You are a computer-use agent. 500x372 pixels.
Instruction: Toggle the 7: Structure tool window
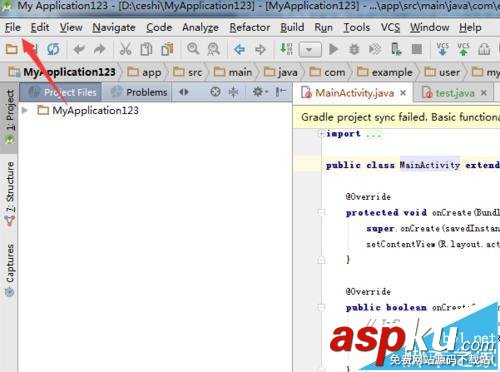(x=10, y=194)
